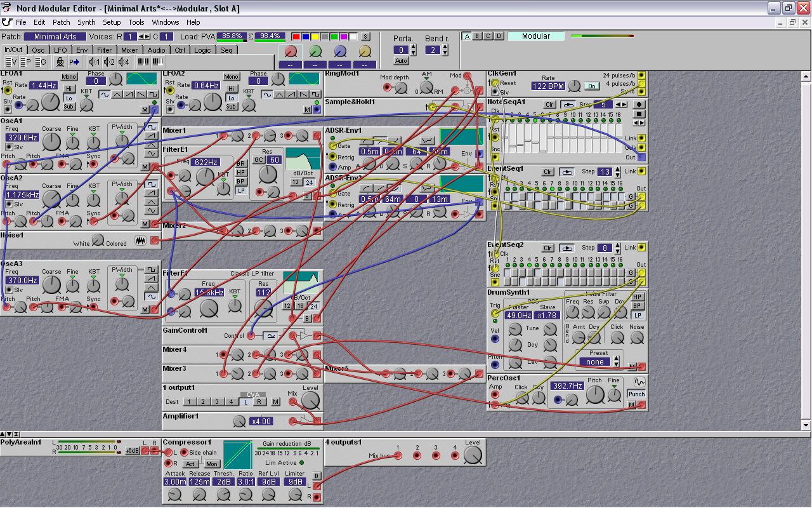Select sine waveform on LFOA1
The width and height of the screenshot is (812, 508).
point(103,95)
